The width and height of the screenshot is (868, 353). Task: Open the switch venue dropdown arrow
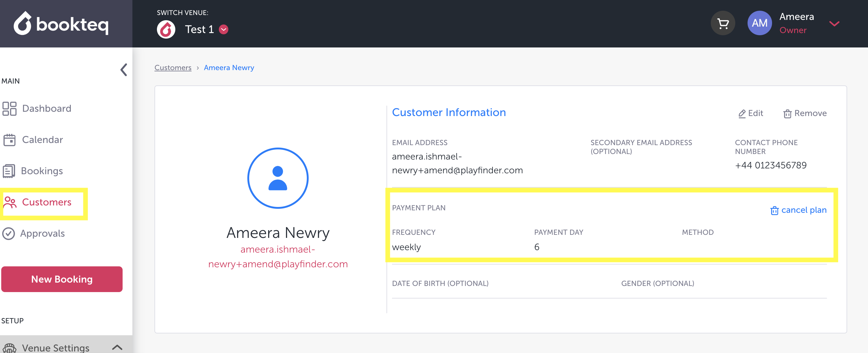point(224,30)
